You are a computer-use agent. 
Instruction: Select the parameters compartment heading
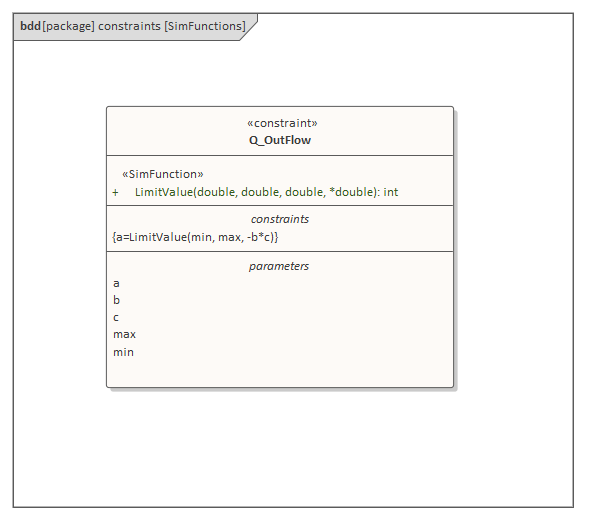(279, 266)
